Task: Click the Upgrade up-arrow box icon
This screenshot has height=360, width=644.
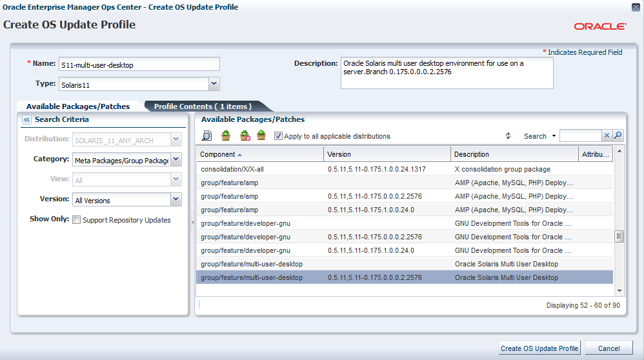Action: click(261, 135)
